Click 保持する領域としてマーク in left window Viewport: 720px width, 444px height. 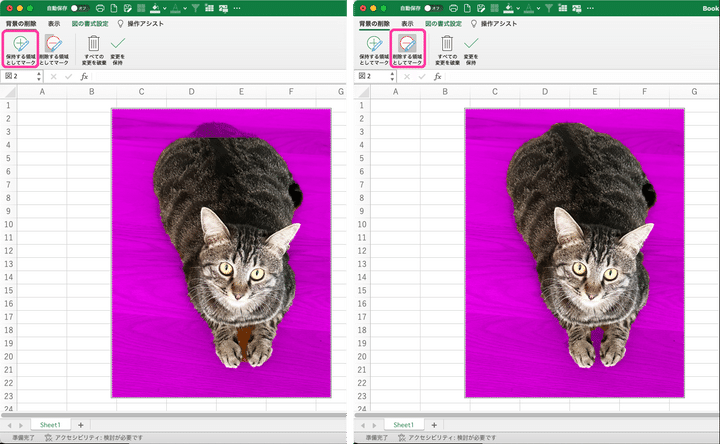21,49
